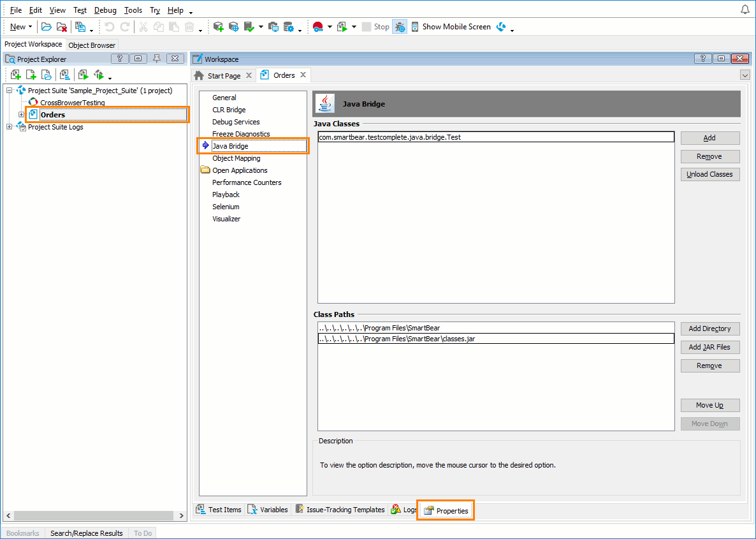Select the CLR Bridge properties category
Screen dimensions: 756x539
pos(229,110)
